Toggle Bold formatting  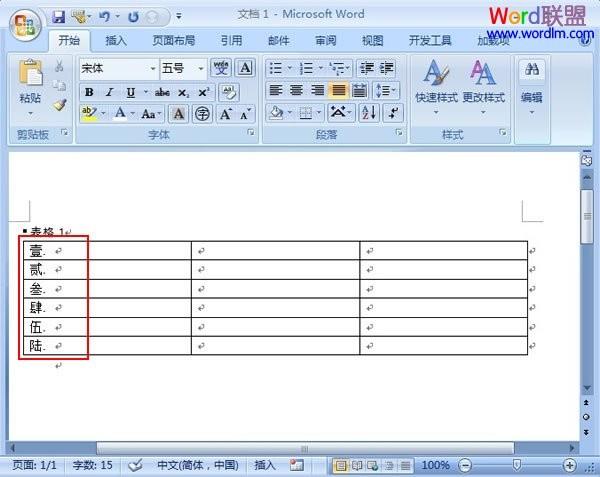click(x=89, y=92)
